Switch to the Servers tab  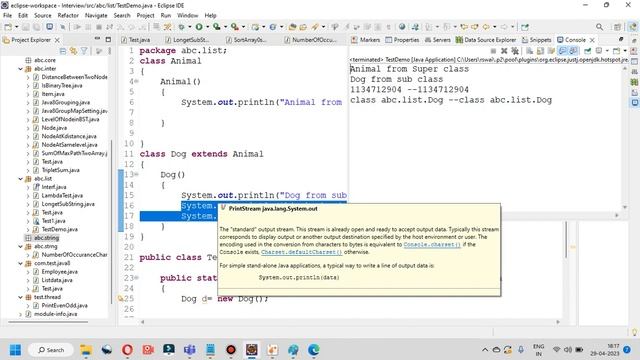[438, 40]
